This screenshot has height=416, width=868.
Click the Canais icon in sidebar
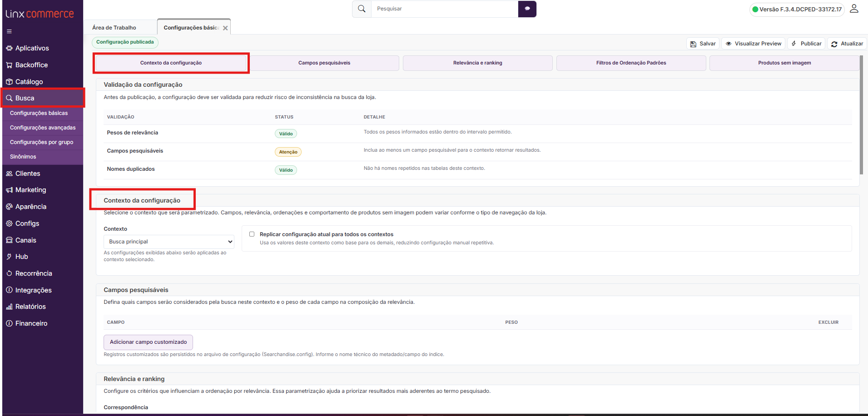pos(9,240)
